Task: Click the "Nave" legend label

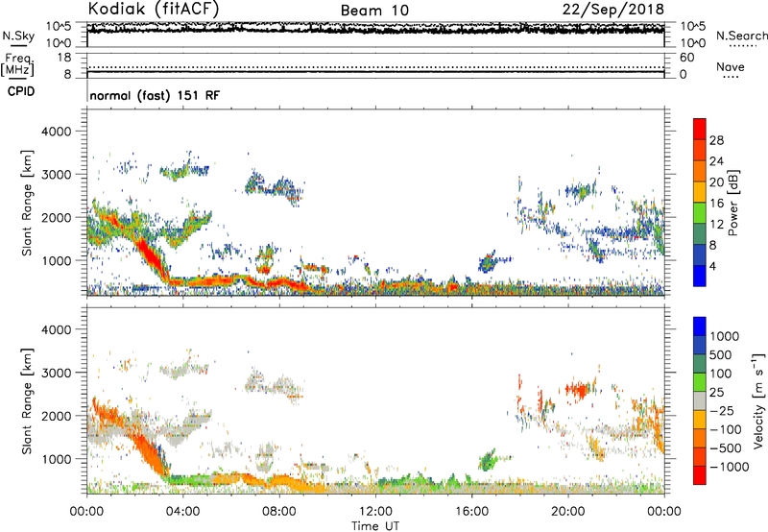Action: point(731,66)
